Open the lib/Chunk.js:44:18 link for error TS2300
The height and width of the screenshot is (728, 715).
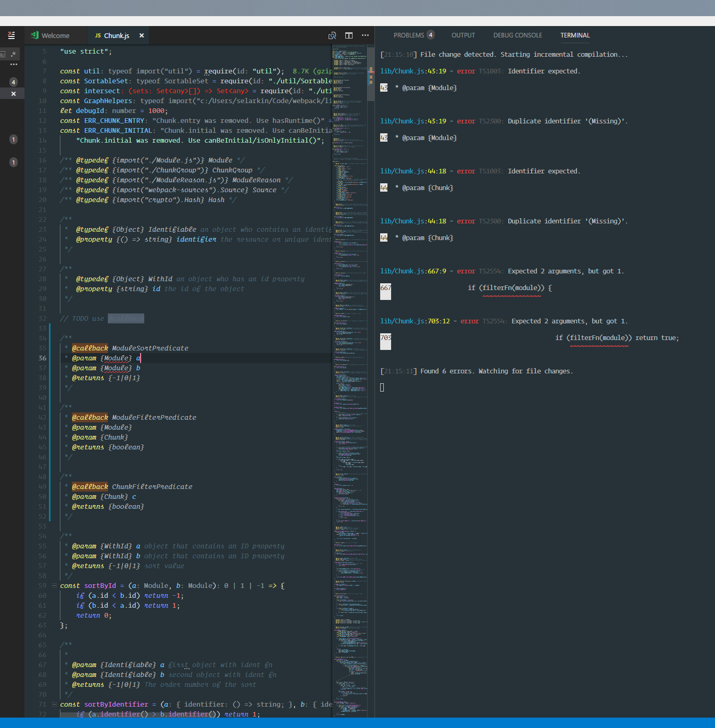(413, 221)
